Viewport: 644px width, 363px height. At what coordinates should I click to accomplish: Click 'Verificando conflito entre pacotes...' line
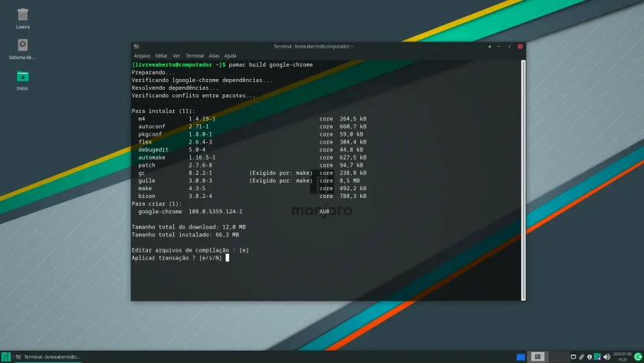193,96
